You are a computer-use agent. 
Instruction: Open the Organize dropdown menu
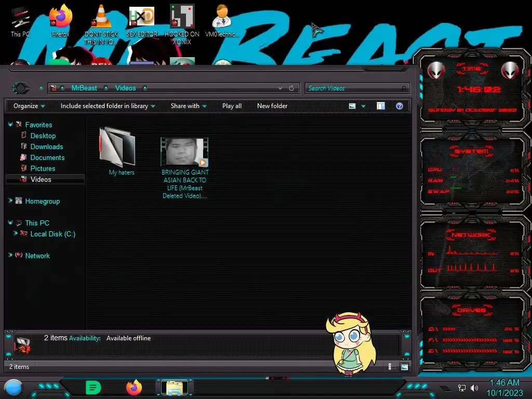pos(29,106)
